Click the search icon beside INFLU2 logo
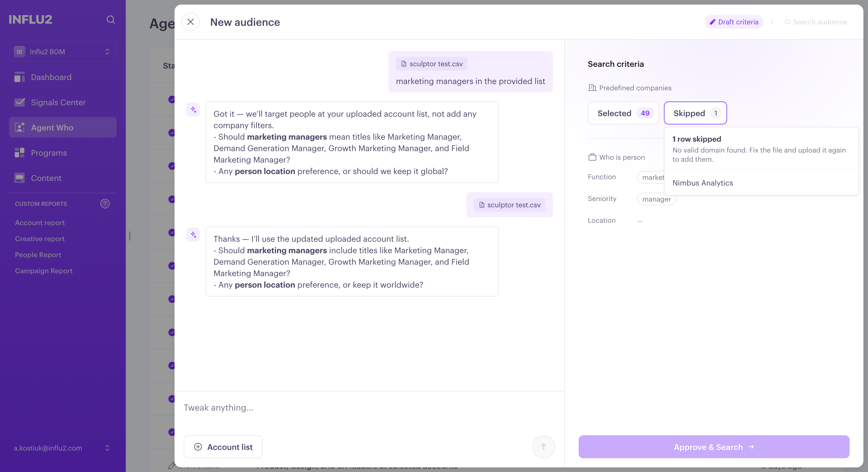Viewport: 868px width, 472px height. (111, 19)
